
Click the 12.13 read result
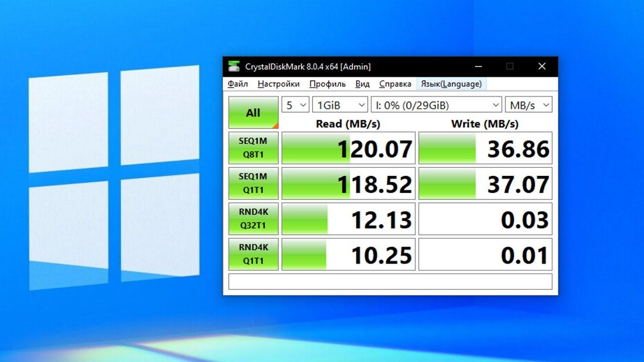(348, 219)
